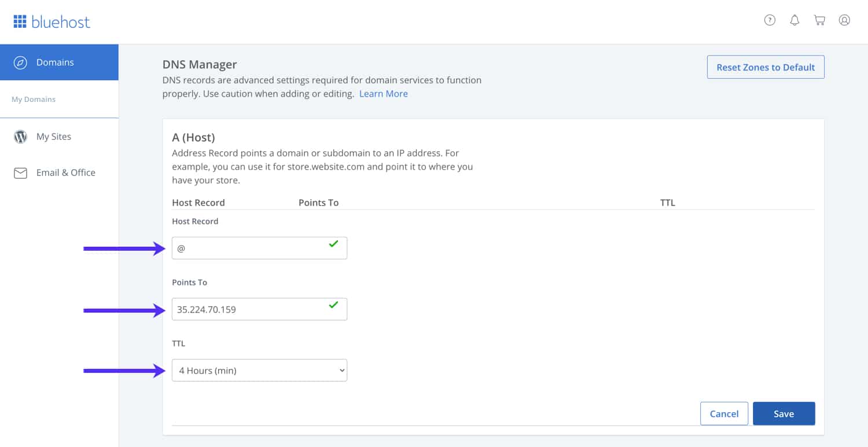Click the envelope icon for Email & Office
The width and height of the screenshot is (868, 447).
pos(21,173)
